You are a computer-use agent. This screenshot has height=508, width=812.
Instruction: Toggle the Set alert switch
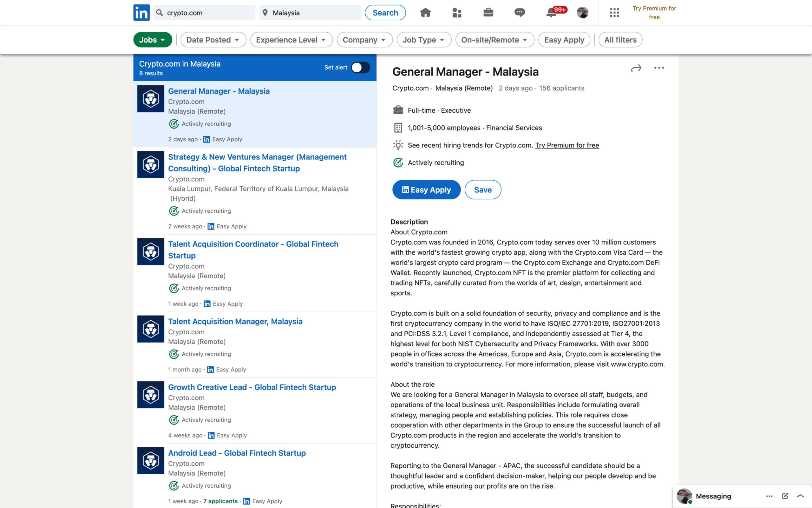tap(360, 68)
